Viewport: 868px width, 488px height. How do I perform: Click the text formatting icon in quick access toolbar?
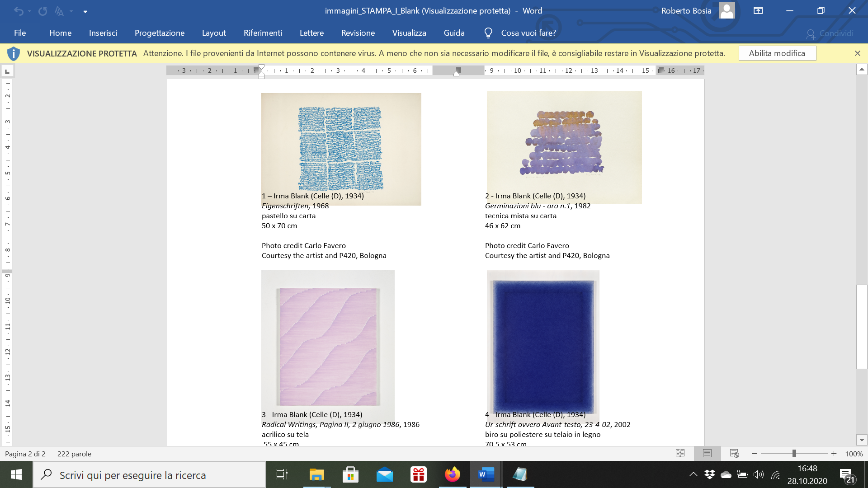[x=59, y=11]
